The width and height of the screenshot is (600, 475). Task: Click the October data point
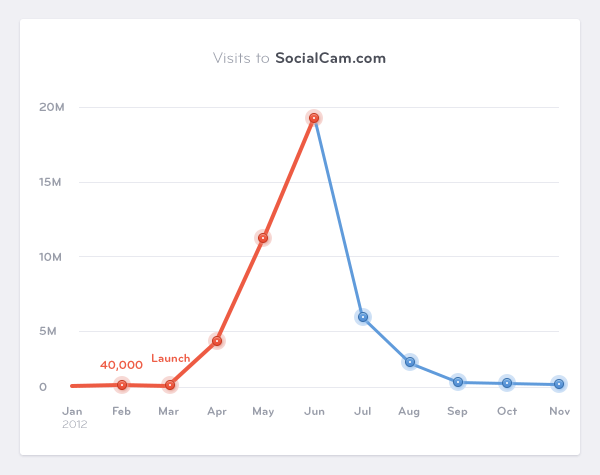(x=508, y=383)
